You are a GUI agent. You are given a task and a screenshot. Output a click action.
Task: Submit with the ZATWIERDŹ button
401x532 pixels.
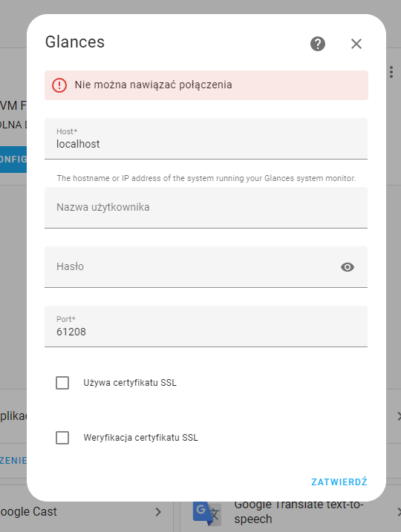pyautogui.click(x=339, y=482)
